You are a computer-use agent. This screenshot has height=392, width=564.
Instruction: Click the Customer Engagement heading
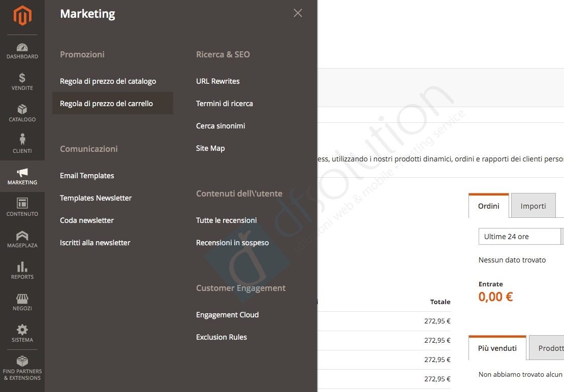tap(241, 288)
